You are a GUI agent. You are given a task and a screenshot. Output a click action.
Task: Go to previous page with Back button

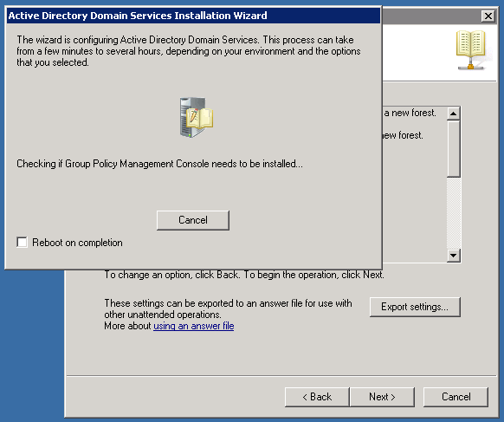click(x=317, y=397)
